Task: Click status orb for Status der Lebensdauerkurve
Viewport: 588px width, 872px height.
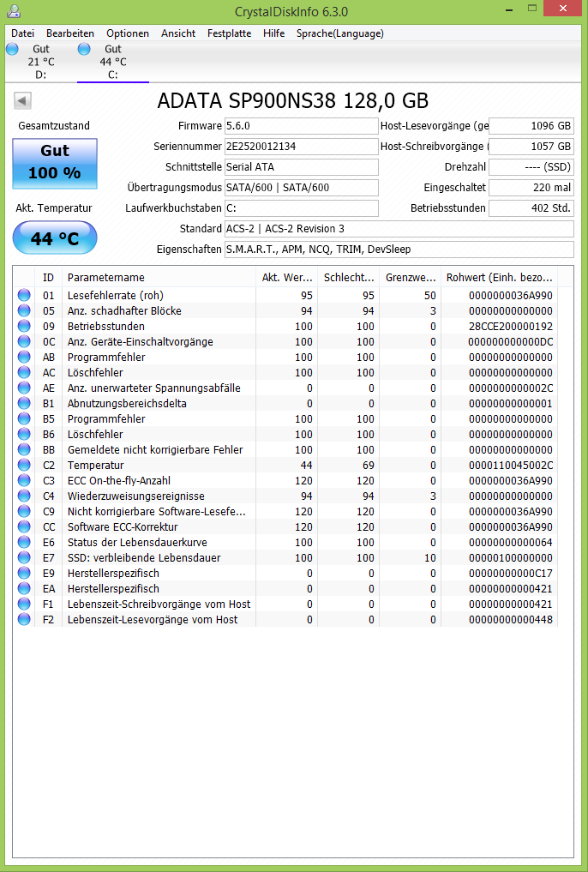Action: tap(24, 542)
